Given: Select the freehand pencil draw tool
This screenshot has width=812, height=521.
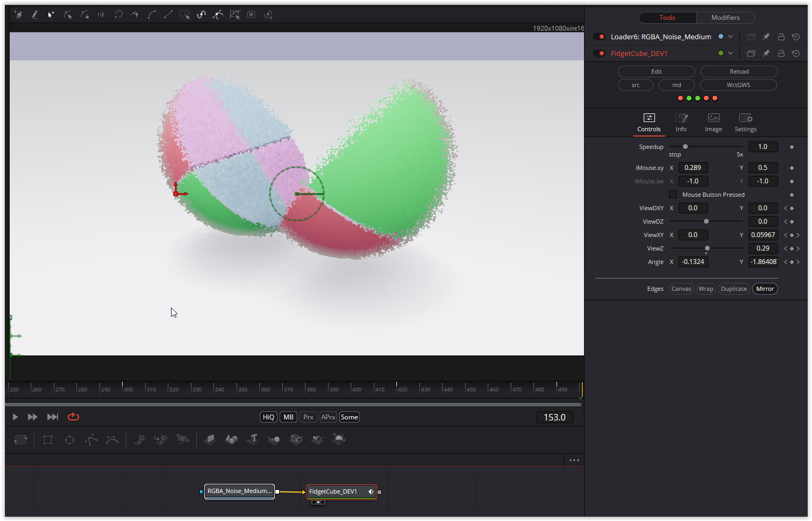Looking at the screenshot, I should tap(34, 15).
